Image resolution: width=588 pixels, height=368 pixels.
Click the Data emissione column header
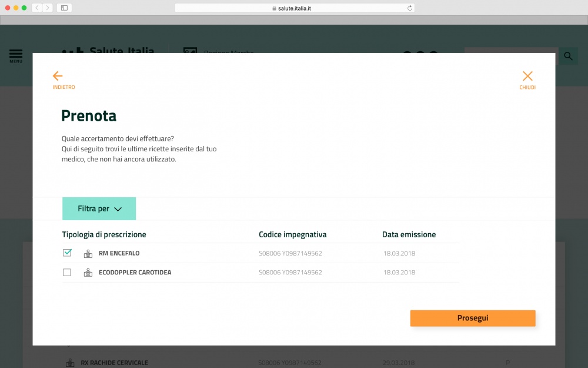pyautogui.click(x=409, y=234)
